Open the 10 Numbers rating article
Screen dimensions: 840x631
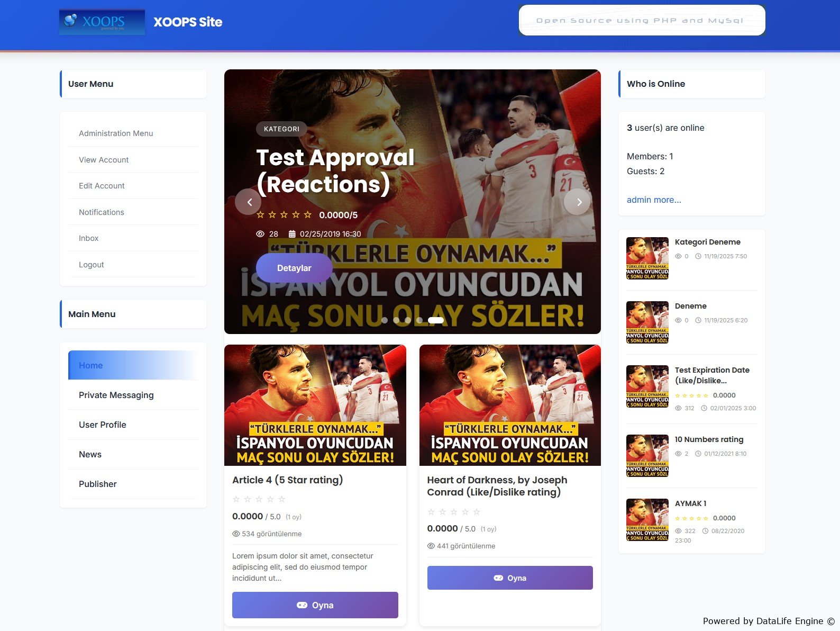tap(709, 439)
